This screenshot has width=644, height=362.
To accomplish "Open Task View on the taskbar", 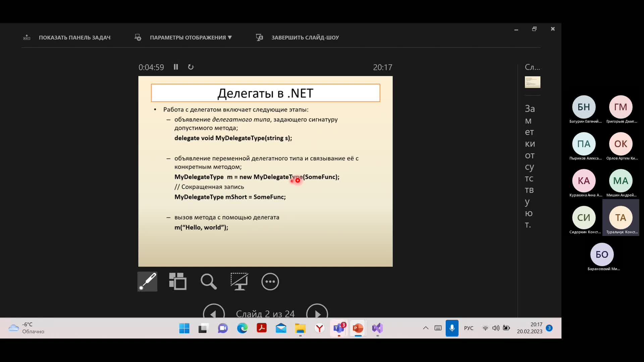I will click(x=203, y=328).
